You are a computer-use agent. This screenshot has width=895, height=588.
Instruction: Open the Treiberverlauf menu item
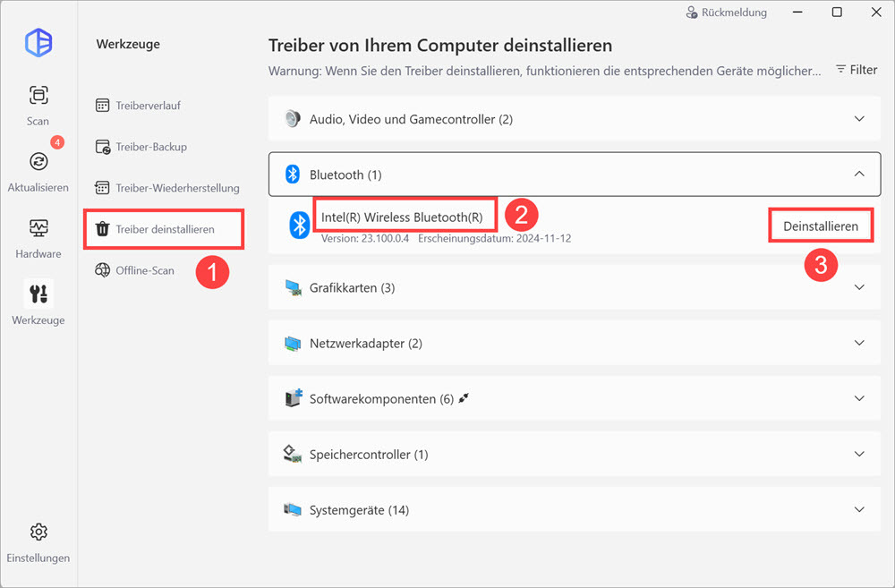(x=138, y=105)
